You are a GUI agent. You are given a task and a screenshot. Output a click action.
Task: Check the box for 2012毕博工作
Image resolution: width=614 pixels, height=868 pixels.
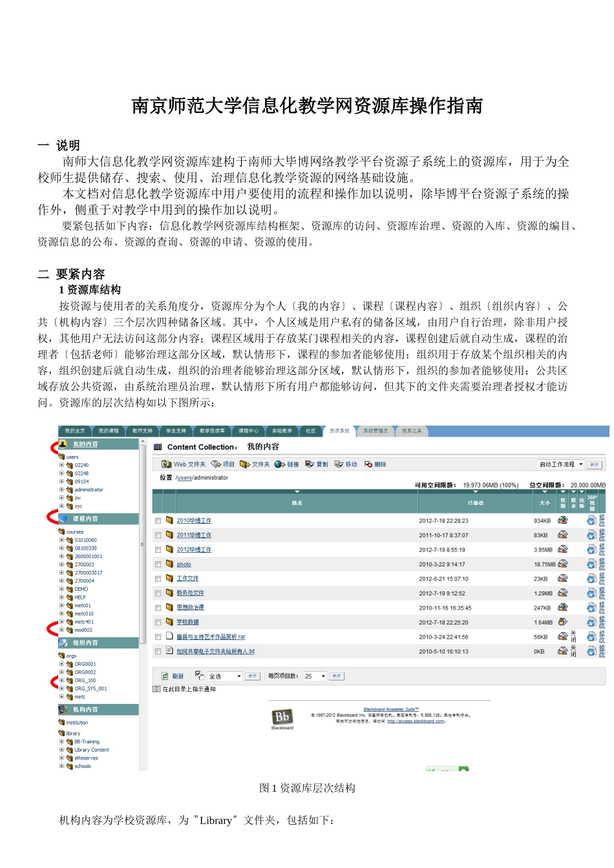[158, 550]
